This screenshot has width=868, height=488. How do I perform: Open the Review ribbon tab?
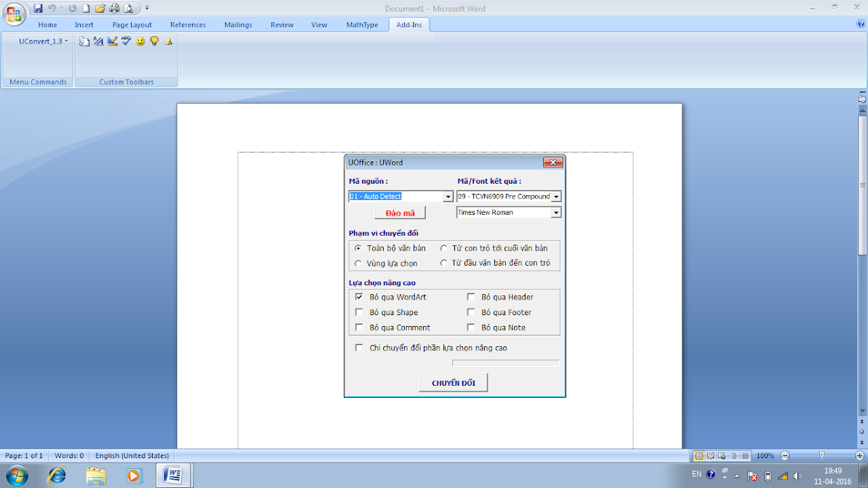(x=282, y=25)
